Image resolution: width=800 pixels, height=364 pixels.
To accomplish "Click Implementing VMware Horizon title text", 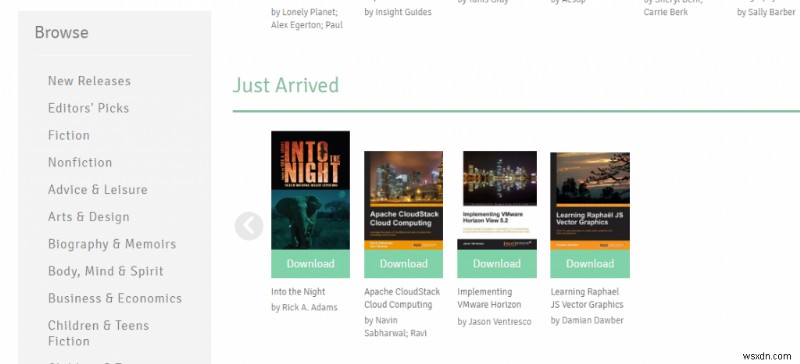I will pyautogui.click(x=489, y=298).
